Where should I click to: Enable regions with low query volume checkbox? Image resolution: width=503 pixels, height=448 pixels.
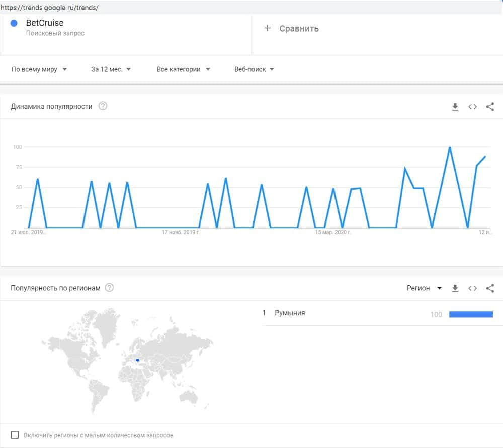point(15,435)
